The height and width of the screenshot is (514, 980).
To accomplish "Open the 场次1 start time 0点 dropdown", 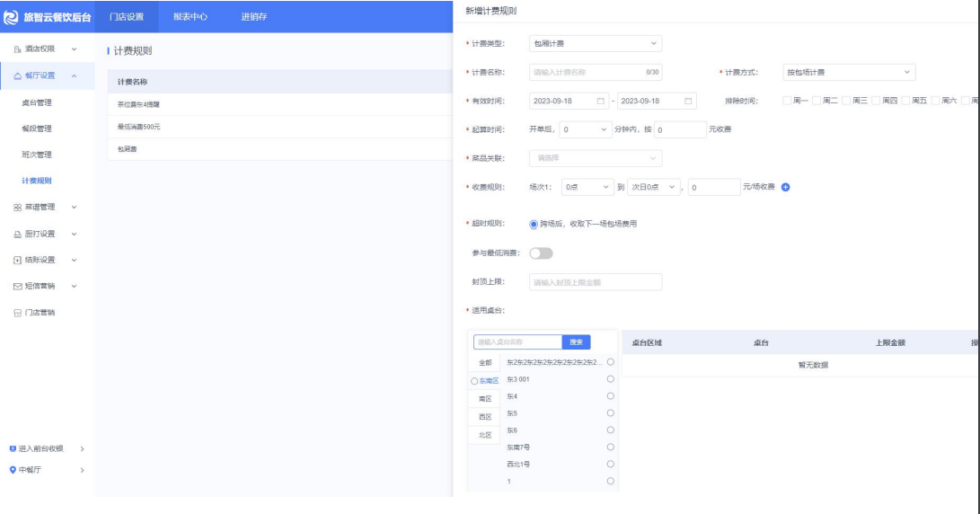I will click(x=587, y=187).
